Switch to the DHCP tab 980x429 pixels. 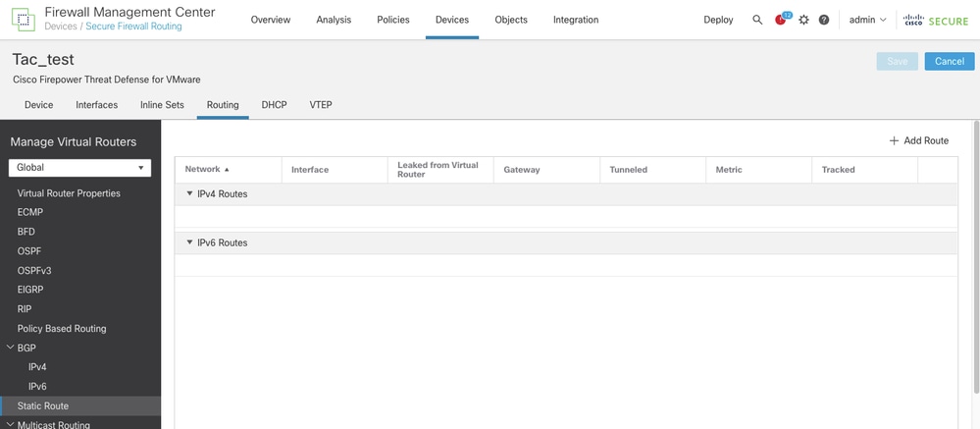[x=275, y=105]
